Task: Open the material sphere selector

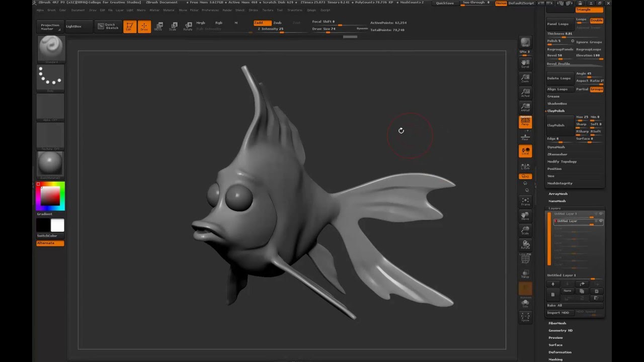Action: pos(51,164)
